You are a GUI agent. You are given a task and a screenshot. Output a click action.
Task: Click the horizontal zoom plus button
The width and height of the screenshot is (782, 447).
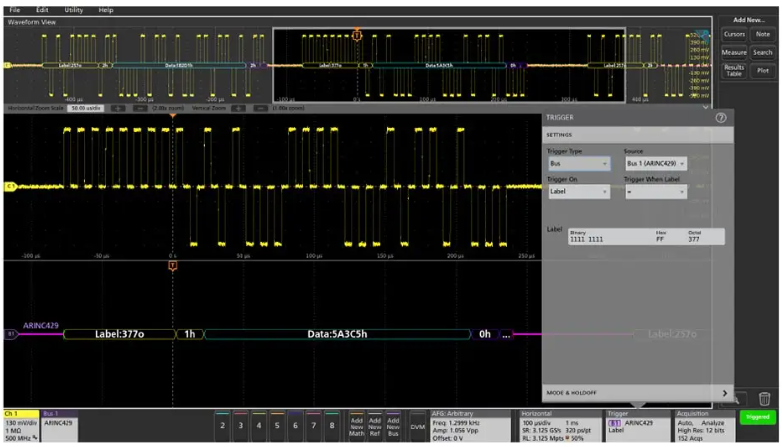pyautogui.click(x=118, y=108)
